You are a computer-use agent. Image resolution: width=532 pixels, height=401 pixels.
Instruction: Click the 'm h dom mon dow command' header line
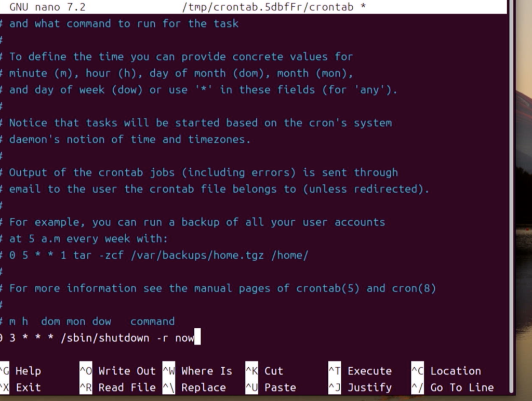coord(87,322)
